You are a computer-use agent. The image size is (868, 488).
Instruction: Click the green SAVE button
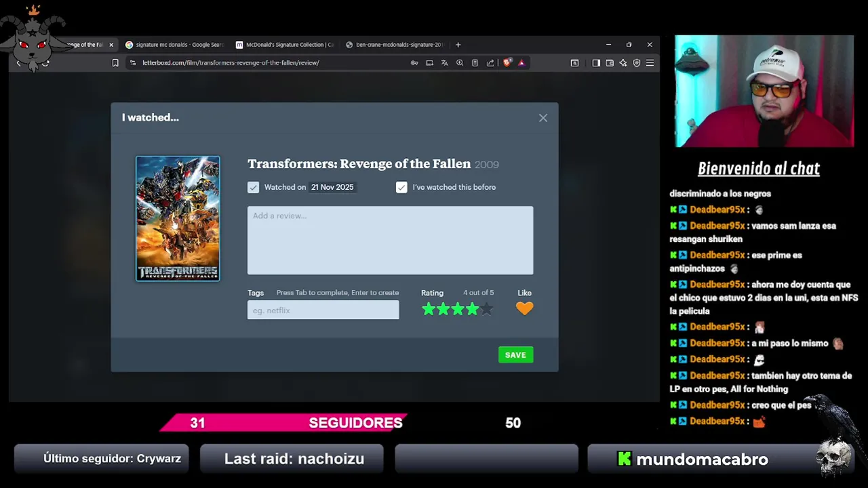coord(515,354)
